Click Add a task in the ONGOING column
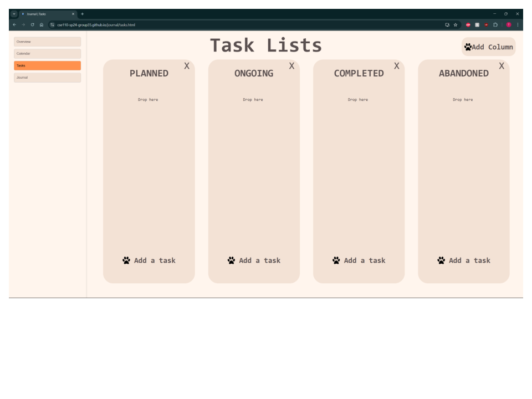532x399 pixels. (x=254, y=260)
